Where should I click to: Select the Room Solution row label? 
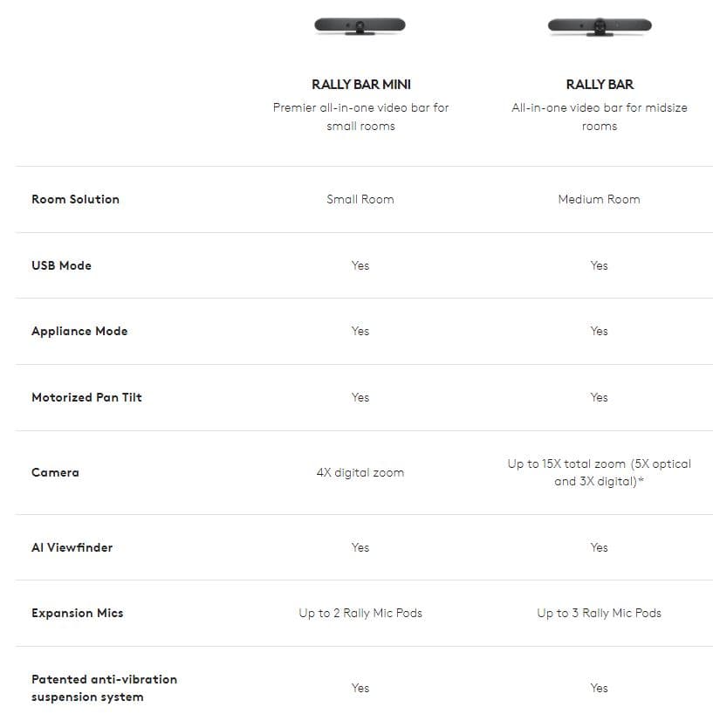point(75,199)
